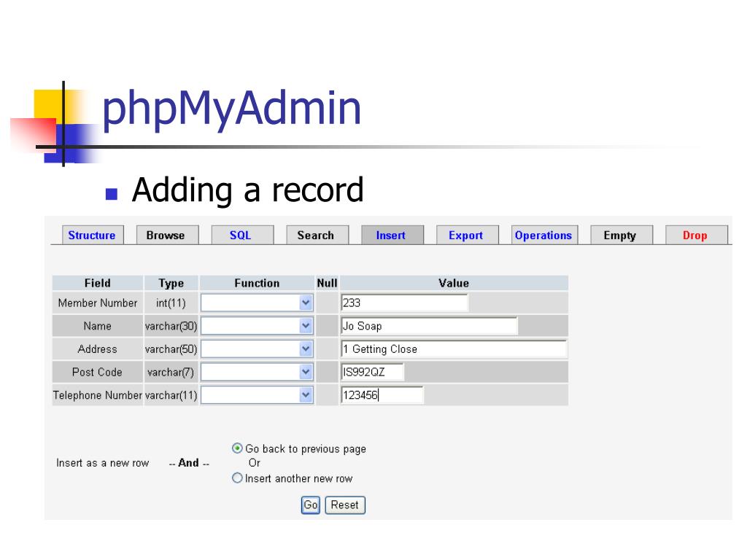Click the 'varchar(30)' type cell
This screenshot has height=560, width=747.
click(171, 326)
